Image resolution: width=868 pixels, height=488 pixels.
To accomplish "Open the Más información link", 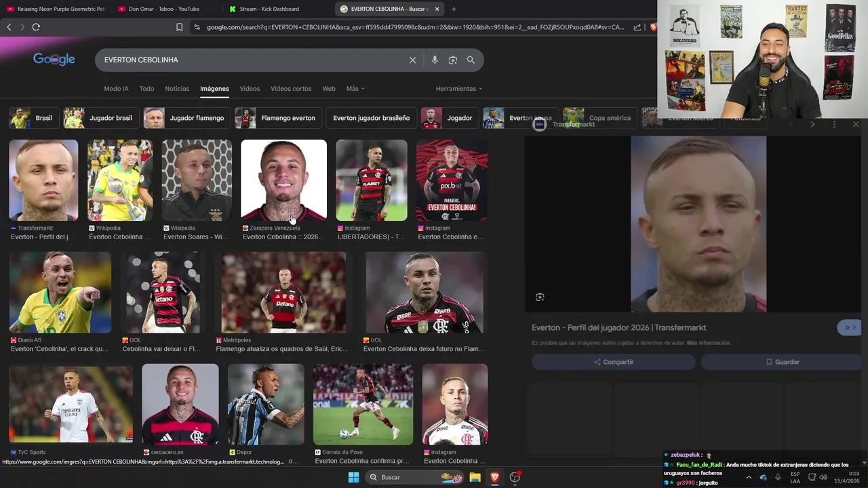I will click(708, 343).
